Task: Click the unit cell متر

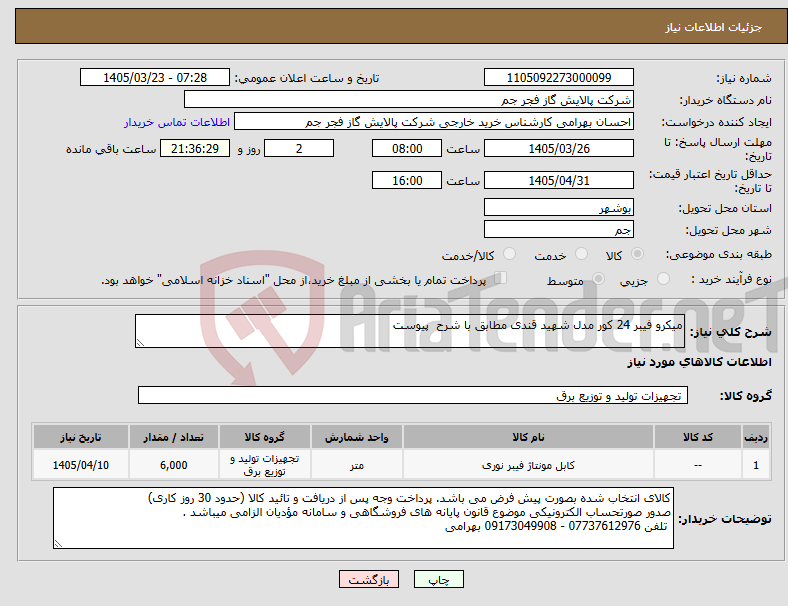Action: (357, 465)
